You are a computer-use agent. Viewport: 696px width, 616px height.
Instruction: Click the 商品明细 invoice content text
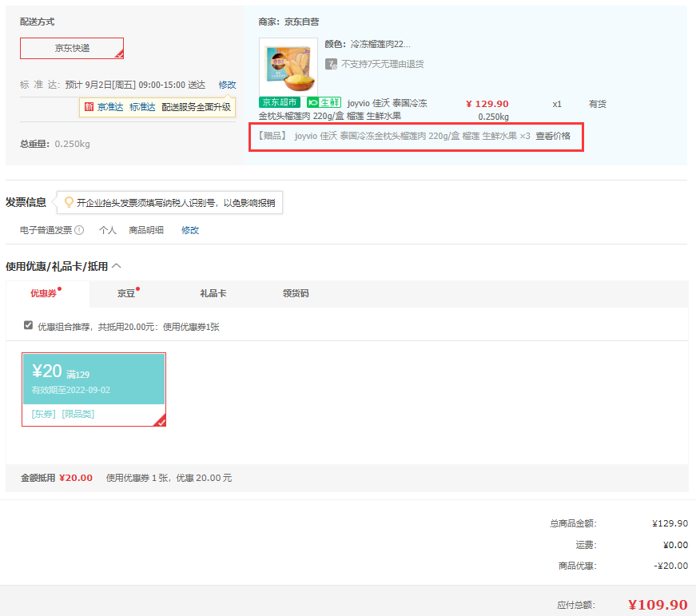(x=146, y=230)
